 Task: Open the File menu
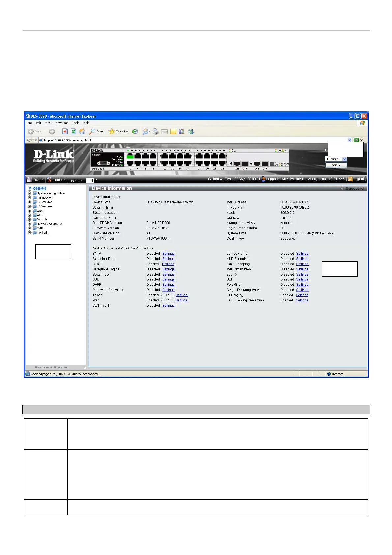coord(30,123)
